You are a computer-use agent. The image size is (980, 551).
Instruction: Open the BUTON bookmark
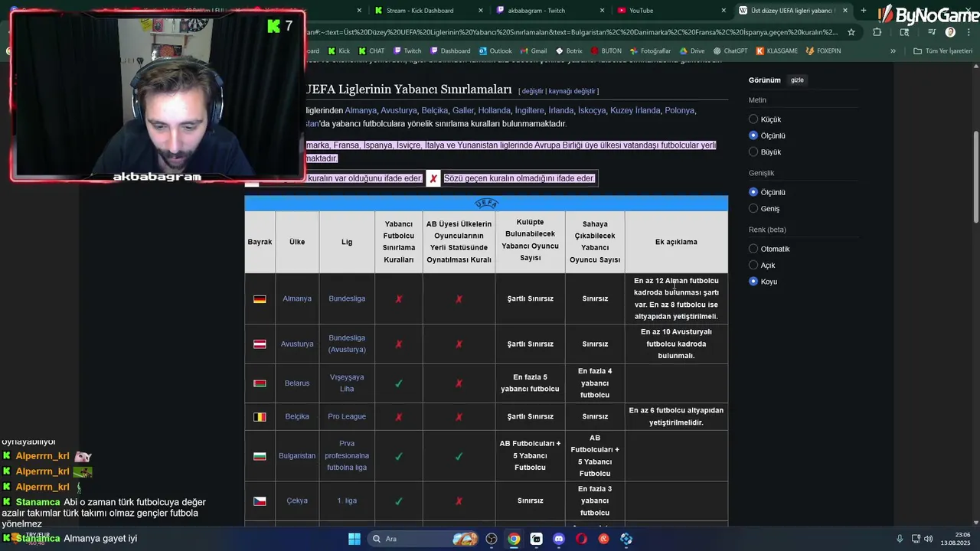606,51
